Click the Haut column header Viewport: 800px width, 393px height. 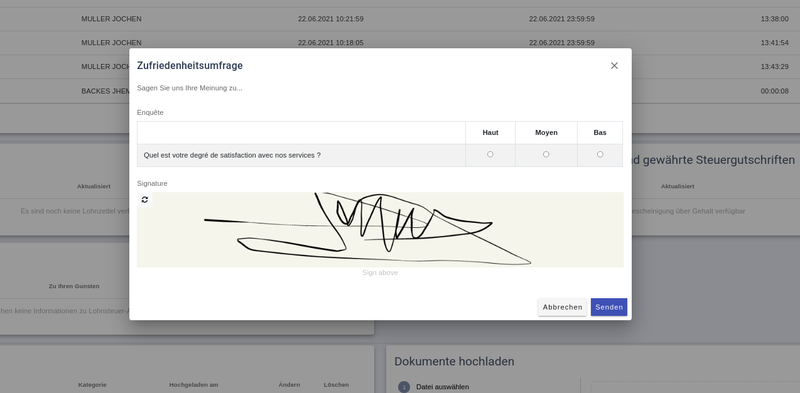pos(490,133)
